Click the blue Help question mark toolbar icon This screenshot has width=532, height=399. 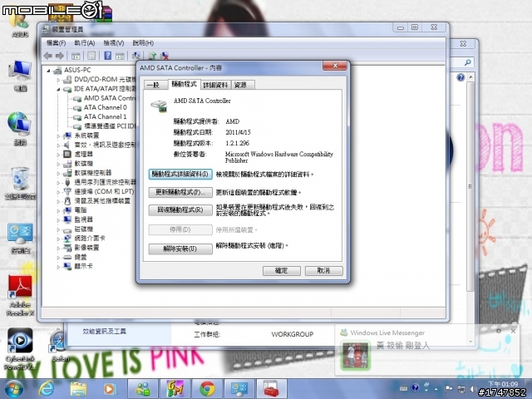[107, 56]
